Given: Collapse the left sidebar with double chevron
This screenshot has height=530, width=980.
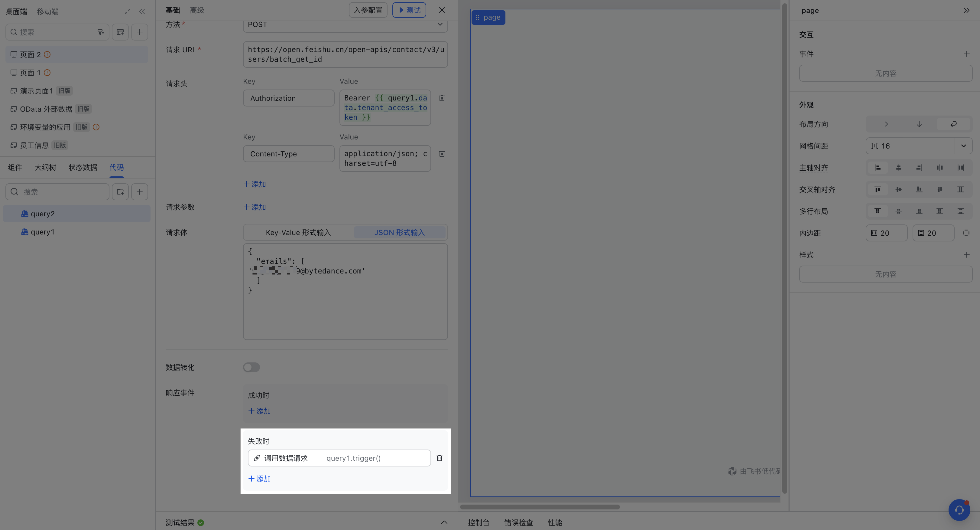Looking at the screenshot, I should 142,11.
